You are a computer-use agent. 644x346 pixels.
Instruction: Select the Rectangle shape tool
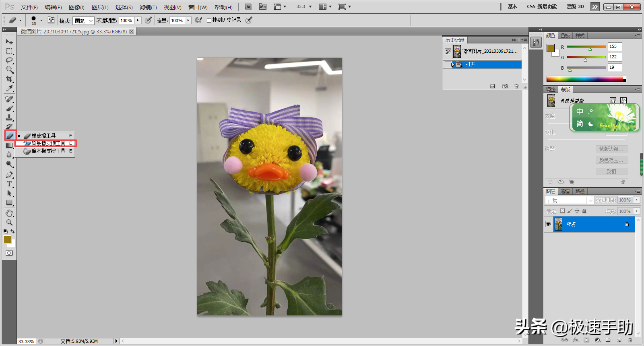(9, 202)
